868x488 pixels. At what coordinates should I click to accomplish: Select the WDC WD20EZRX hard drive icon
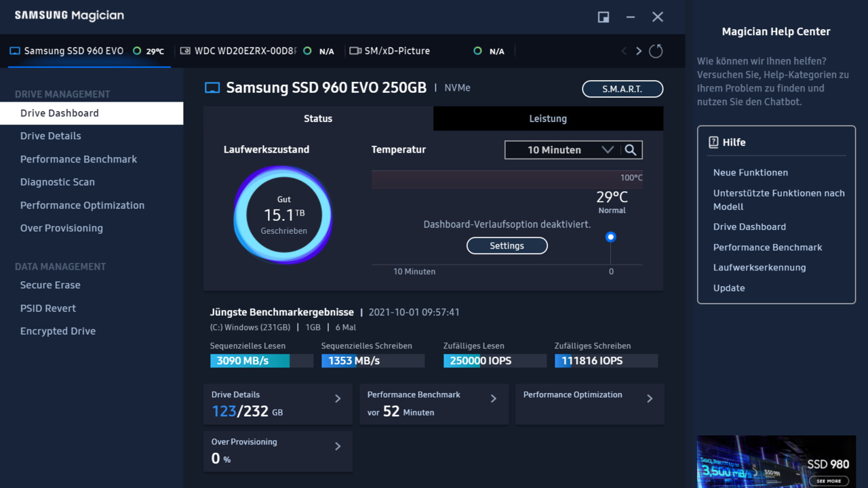(x=184, y=50)
